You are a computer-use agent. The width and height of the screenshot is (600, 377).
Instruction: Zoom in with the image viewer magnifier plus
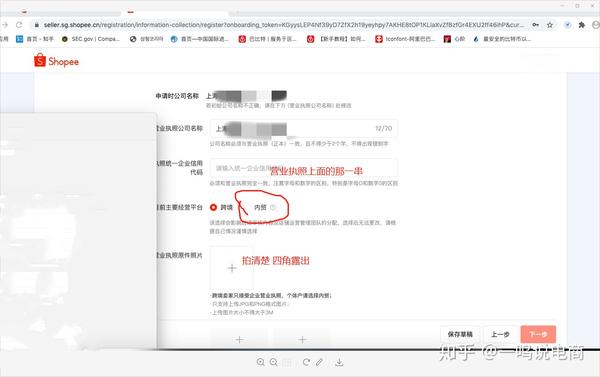(x=261, y=362)
